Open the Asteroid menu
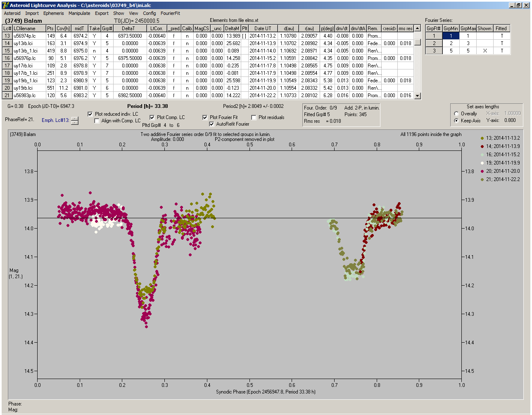Viewport: 532px width, 415px height. pos(12,13)
